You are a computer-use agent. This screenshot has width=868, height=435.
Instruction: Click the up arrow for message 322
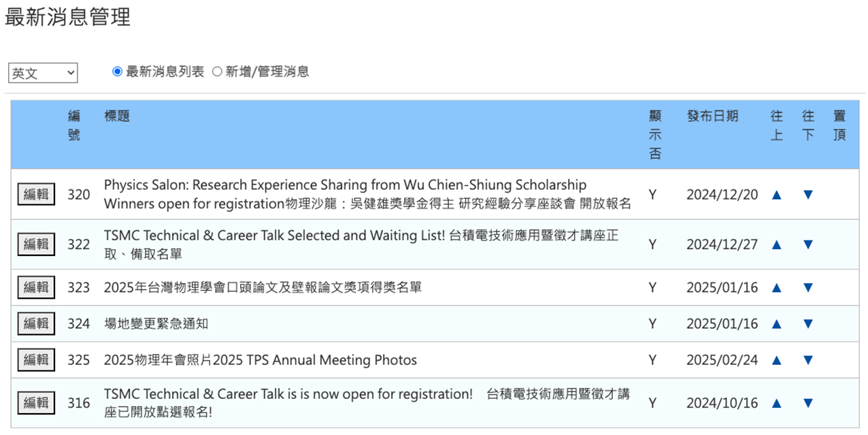(x=776, y=244)
